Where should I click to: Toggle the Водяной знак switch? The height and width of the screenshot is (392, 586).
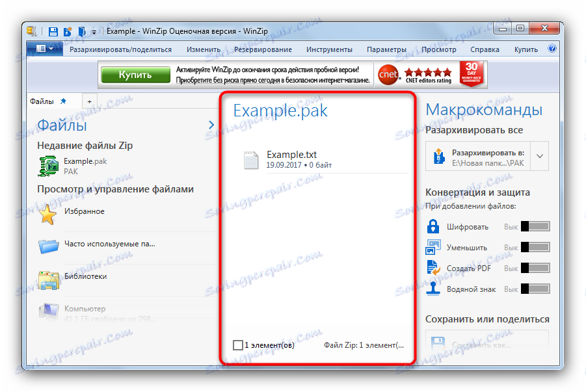(535, 289)
